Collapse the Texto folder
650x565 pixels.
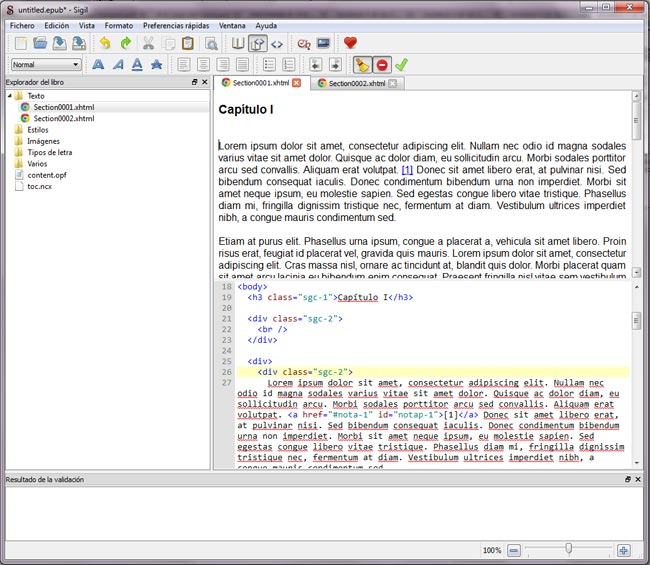(10, 96)
